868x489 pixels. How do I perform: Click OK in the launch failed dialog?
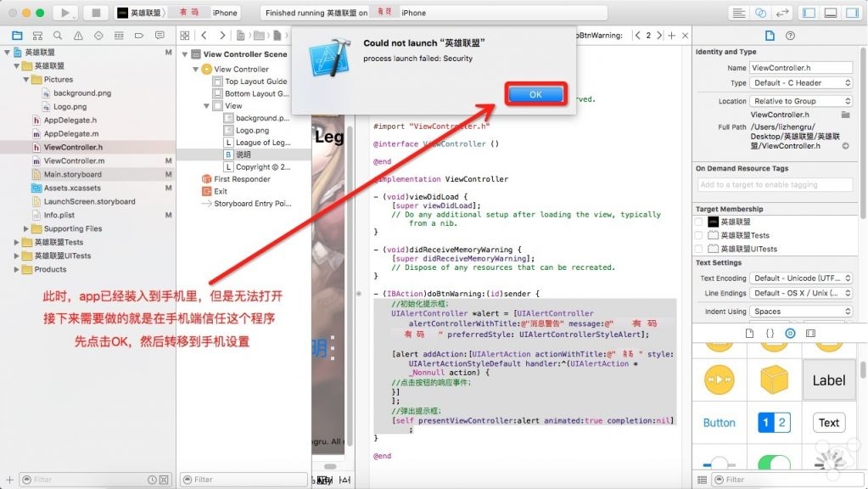(535, 95)
